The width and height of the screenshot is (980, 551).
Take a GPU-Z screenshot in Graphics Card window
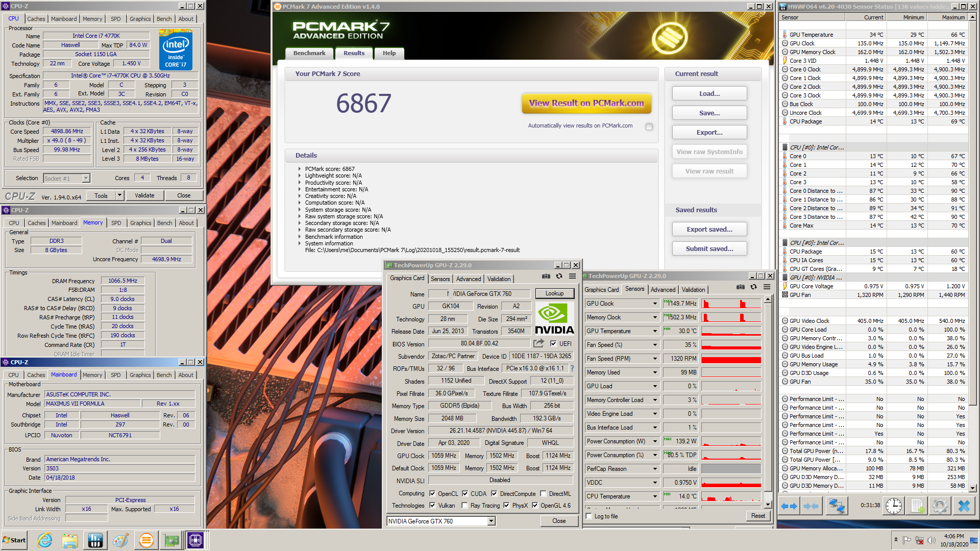pyautogui.click(x=546, y=276)
